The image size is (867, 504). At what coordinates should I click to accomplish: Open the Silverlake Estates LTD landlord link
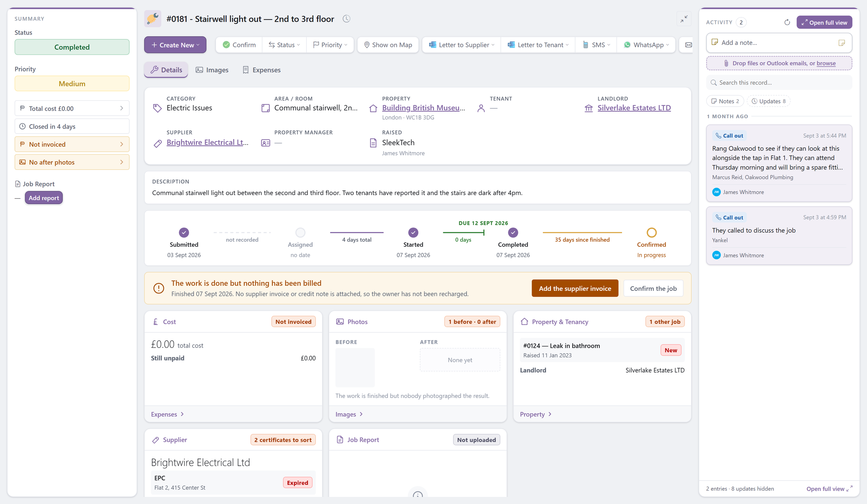coord(634,108)
